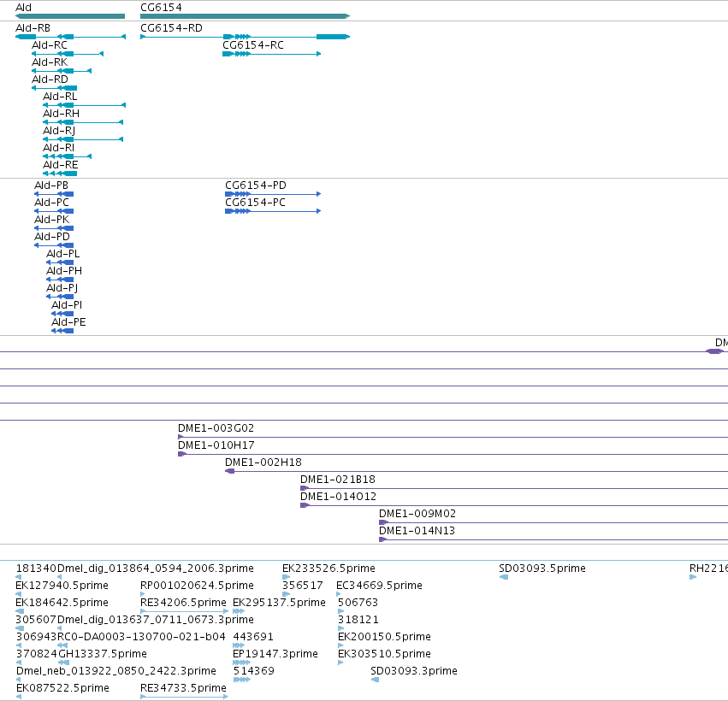Select the Ald gene bar

(x=70, y=16)
